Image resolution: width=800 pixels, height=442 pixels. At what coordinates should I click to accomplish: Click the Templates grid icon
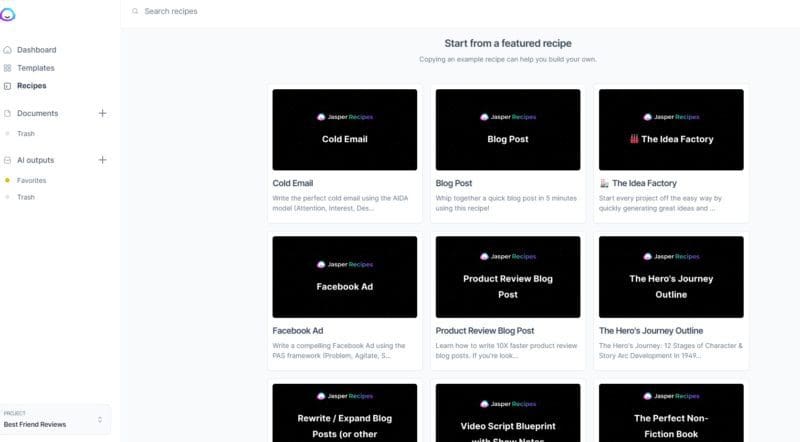pos(7,68)
